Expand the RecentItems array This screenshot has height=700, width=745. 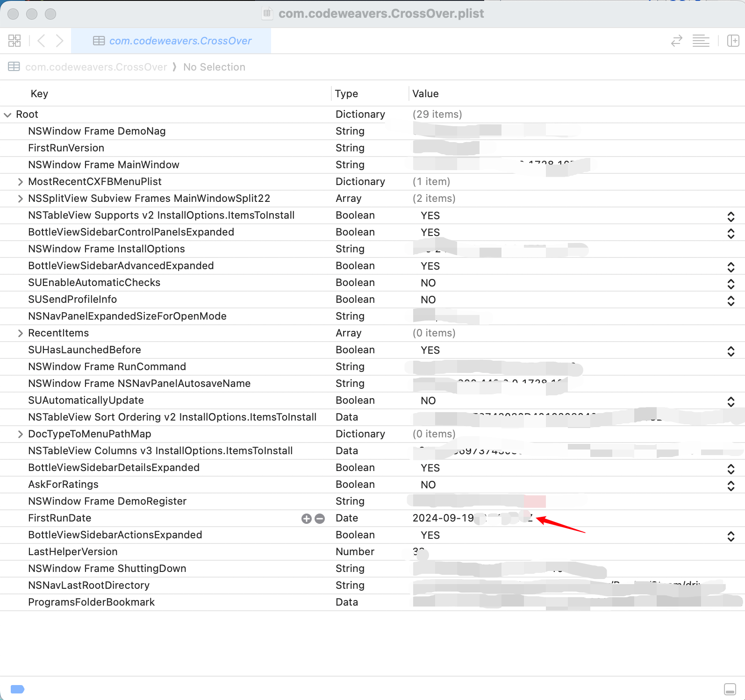click(x=20, y=333)
